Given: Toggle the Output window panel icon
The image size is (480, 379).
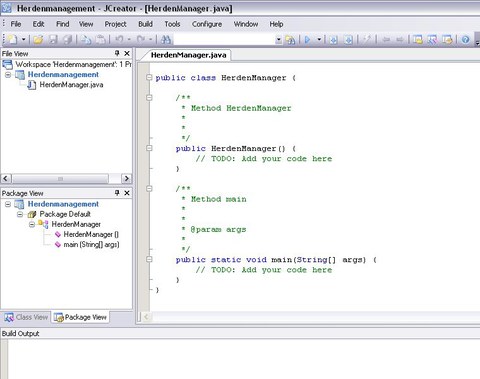Looking at the screenshot, I should click(x=447, y=40).
